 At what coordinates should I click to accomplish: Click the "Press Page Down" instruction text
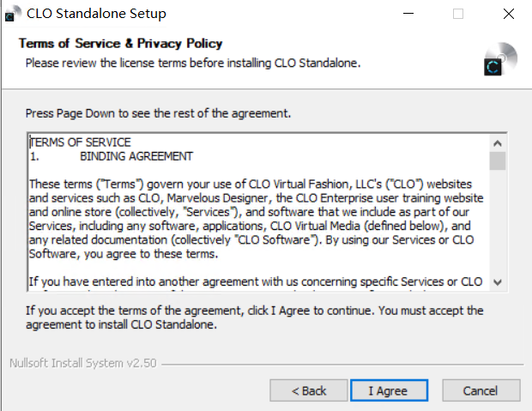point(159,113)
